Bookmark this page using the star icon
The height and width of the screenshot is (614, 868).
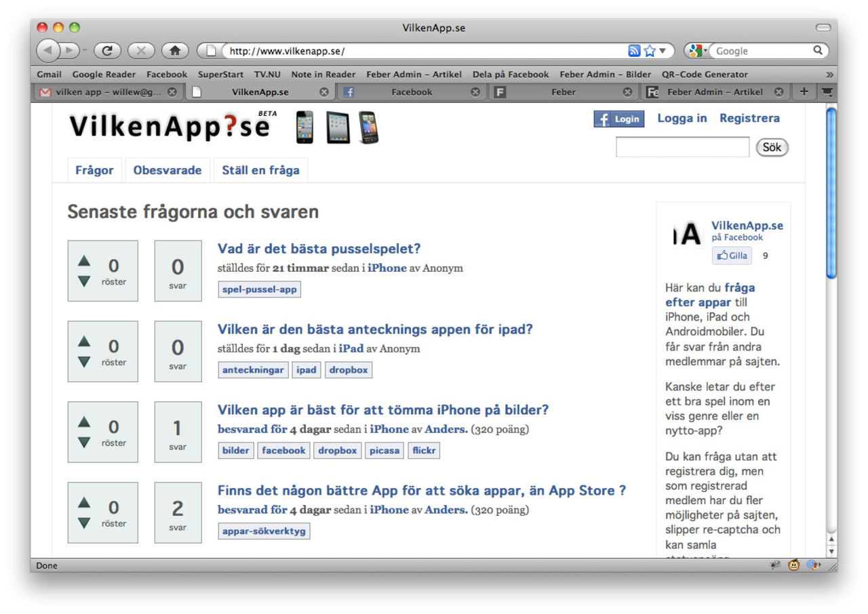point(648,50)
